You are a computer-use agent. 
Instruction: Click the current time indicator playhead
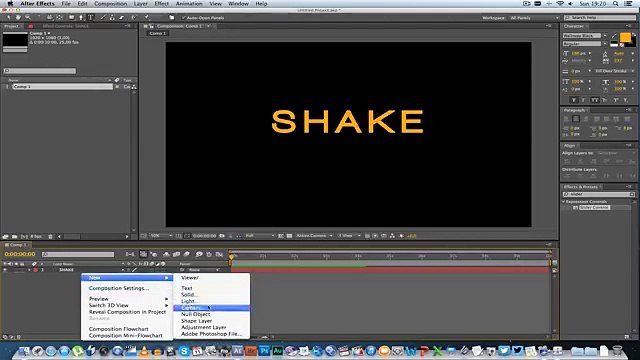point(231,257)
